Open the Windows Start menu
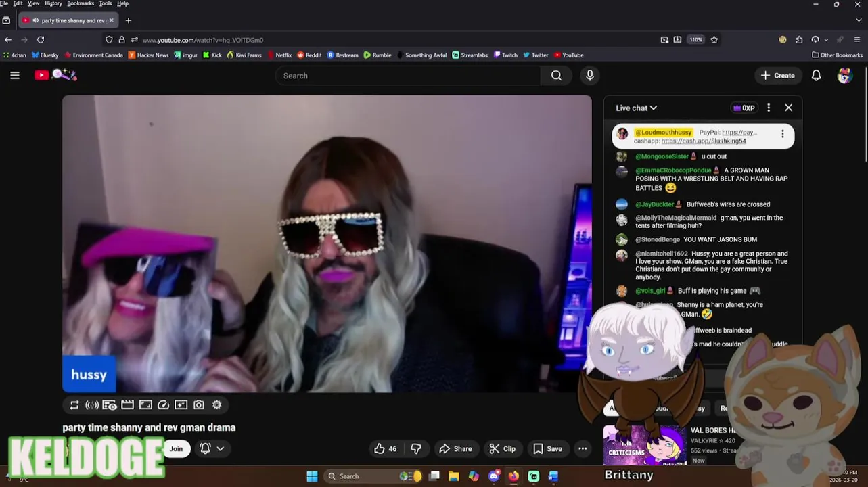Viewport: 868px width, 487px height. pos(312,476)
